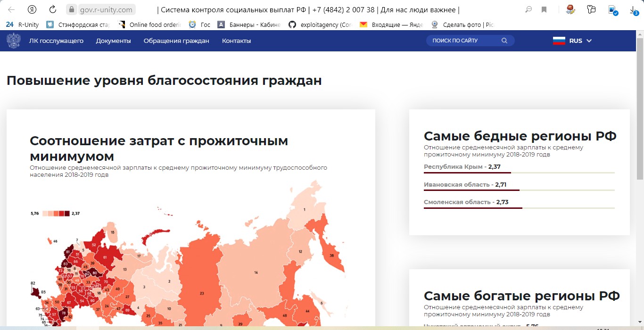This screenshot has height=330, width=644.
Task: Click the Ивановская область progress bar
Action: pos(519,190)
